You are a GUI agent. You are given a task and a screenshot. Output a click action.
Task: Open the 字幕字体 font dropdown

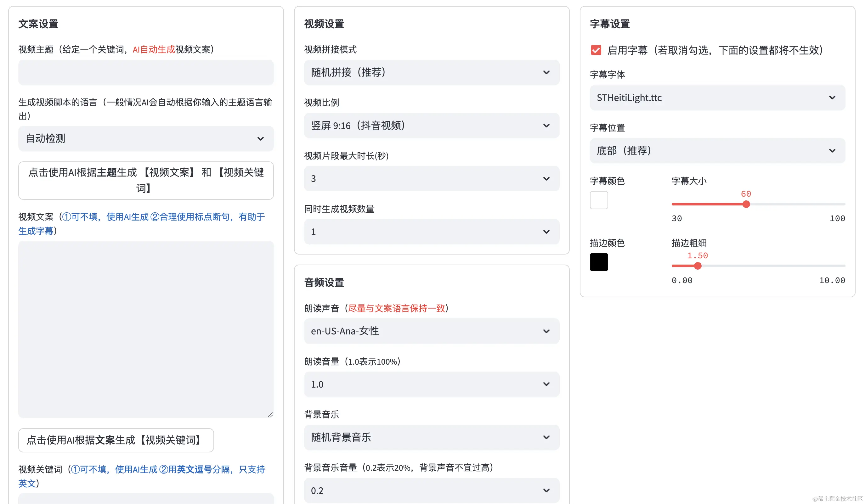pos(717,98)
